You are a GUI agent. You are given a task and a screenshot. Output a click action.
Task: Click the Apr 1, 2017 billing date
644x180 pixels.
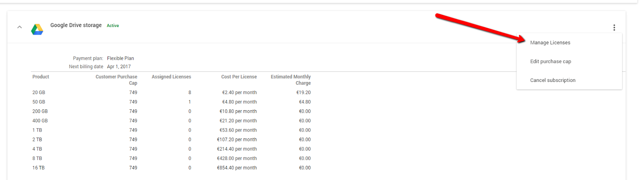click(x=119, y=67)
